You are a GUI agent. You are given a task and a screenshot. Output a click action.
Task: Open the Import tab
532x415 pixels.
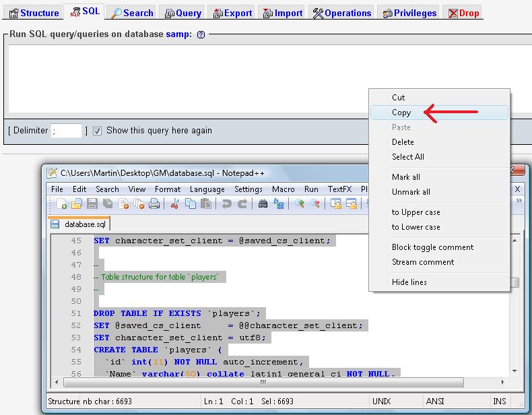click(283, 13)
